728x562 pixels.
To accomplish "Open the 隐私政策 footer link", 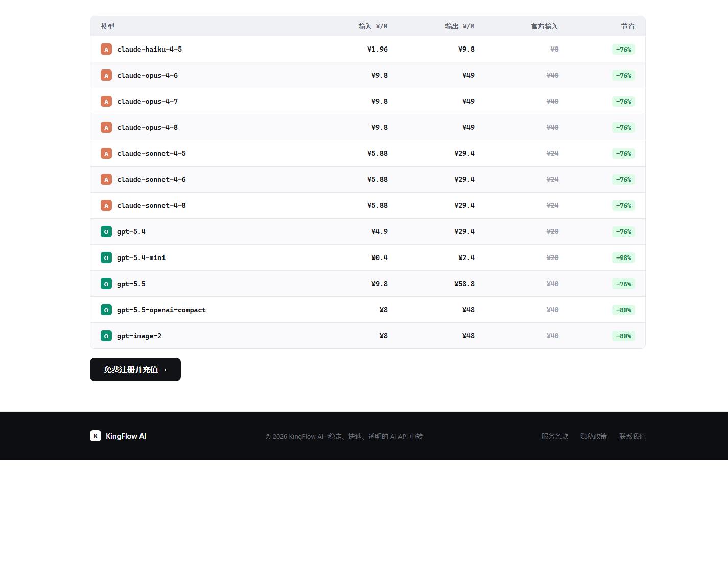I will pyautogui.click(x=594, y=436).
